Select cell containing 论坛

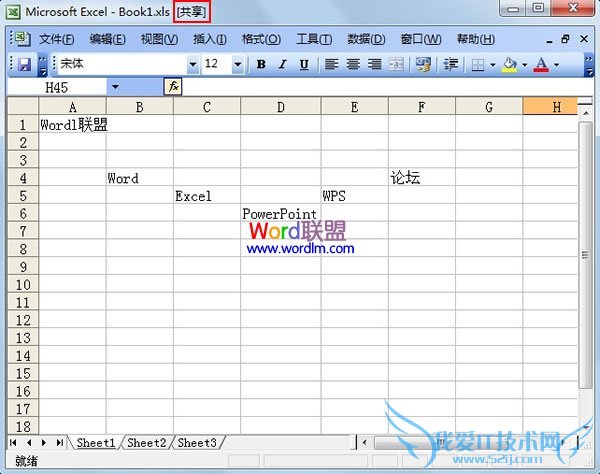pyautogui.click(x=422, y=178)
